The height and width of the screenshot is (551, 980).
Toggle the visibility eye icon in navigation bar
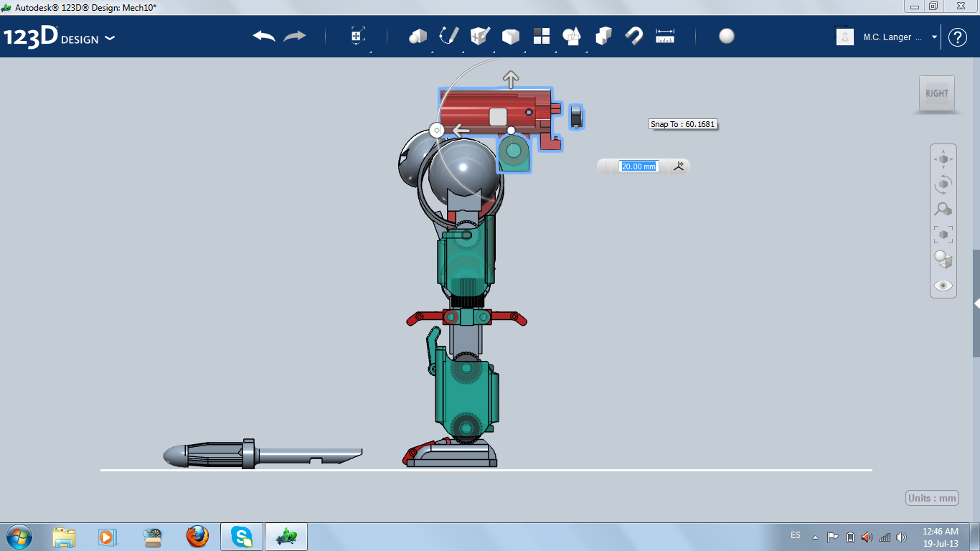[943, 286]
